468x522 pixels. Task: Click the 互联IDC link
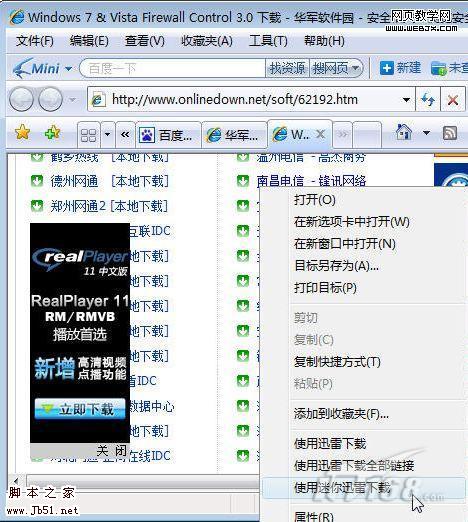150,231
